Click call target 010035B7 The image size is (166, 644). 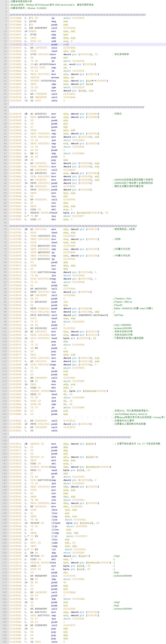click(69, 378)
